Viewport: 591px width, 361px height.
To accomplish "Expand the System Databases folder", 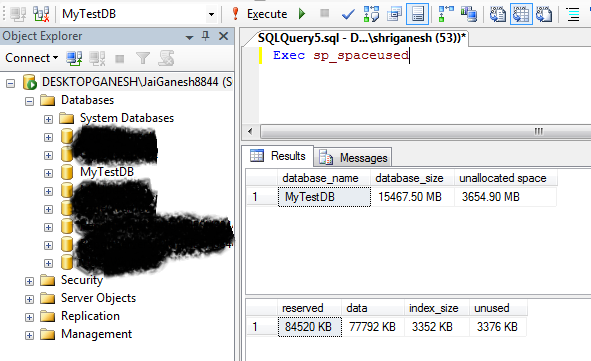I will pyautogui.click(x=48, y=119).
